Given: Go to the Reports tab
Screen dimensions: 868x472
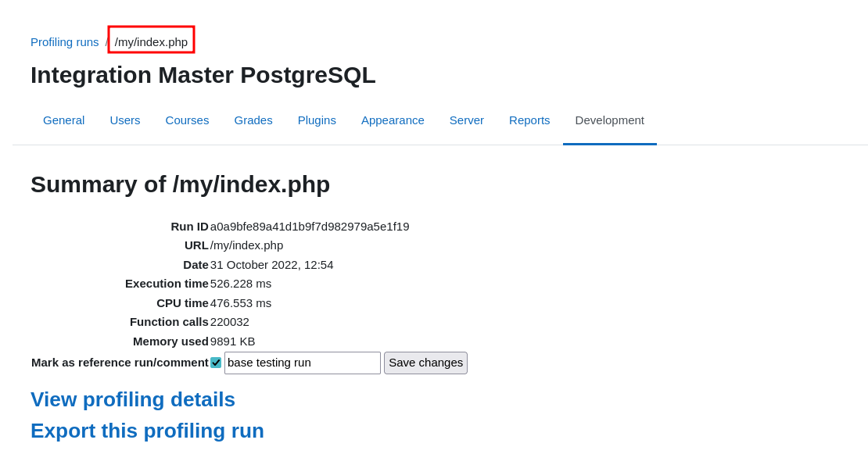Looking at the screenshot, I should click(x=529, y=120).
